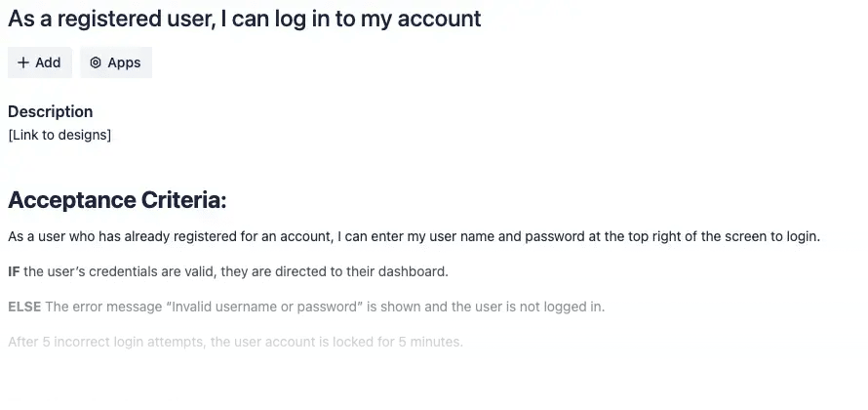Click the "[Link to designs]" description text
The height and width of the screenshot is (410, 868).
pos(59,135)
